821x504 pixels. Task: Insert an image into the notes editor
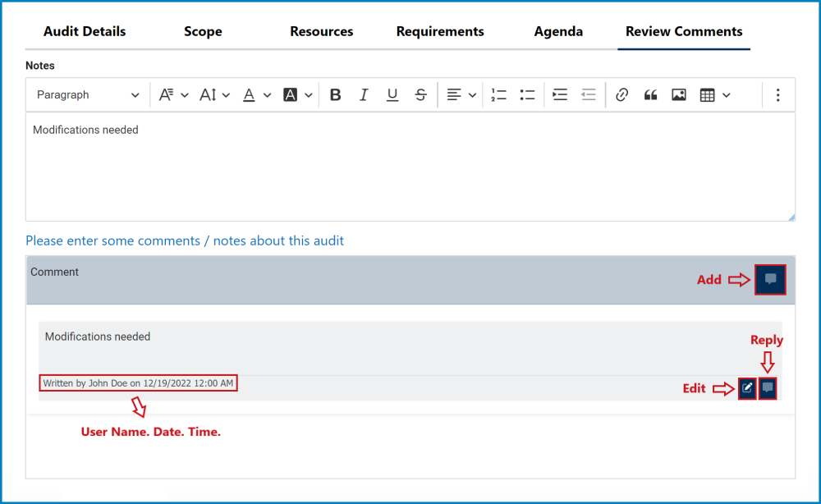(x=678, y=94)
